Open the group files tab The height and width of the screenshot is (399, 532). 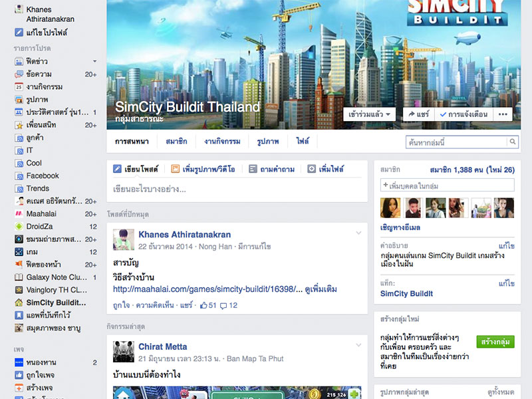tap(303, 142)
